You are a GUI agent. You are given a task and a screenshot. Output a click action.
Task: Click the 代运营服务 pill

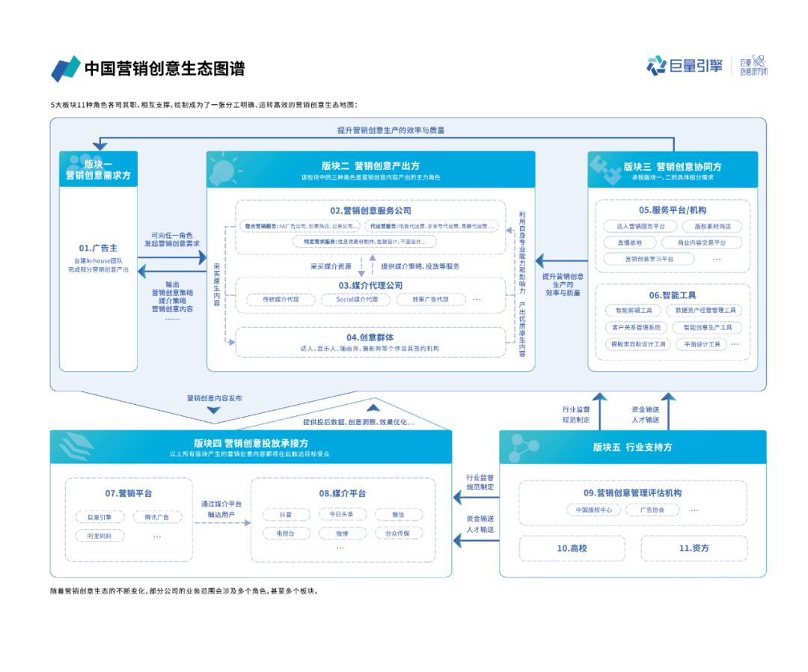432,226
